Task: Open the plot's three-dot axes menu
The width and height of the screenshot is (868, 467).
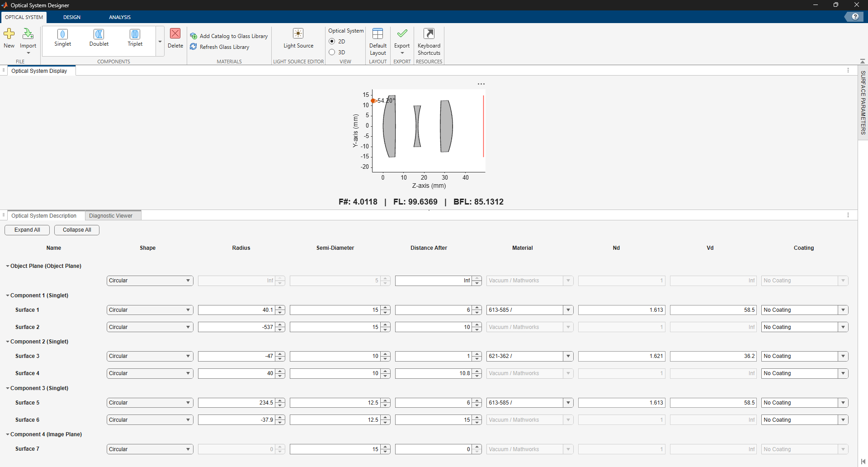Action: (481, 84)
